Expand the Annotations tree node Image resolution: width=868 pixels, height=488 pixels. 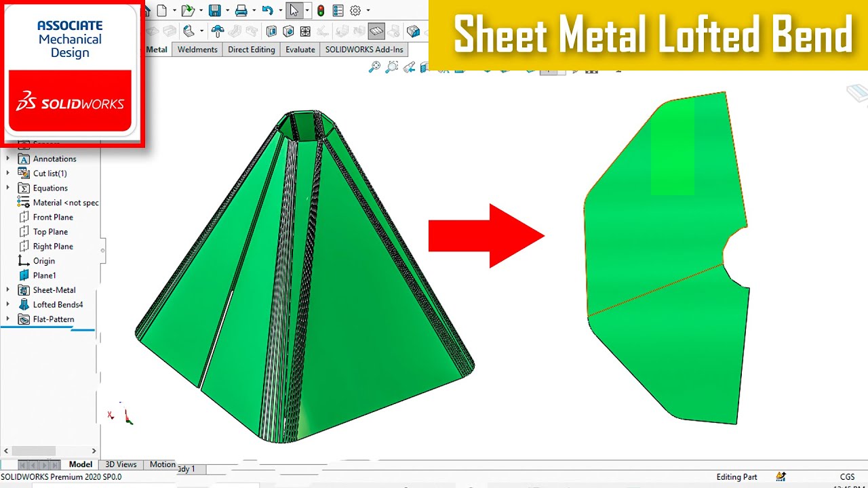(x=8, y=159)
